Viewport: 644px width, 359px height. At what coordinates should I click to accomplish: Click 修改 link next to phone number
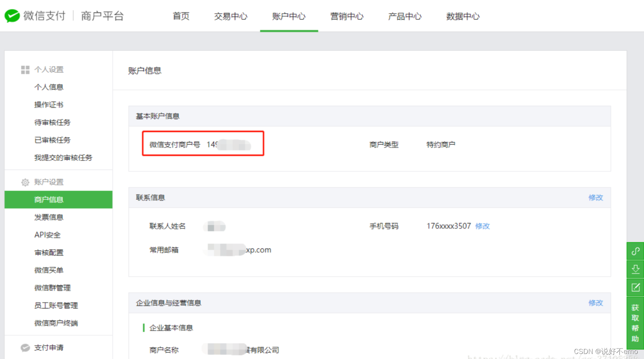click(x=482, y=226)
